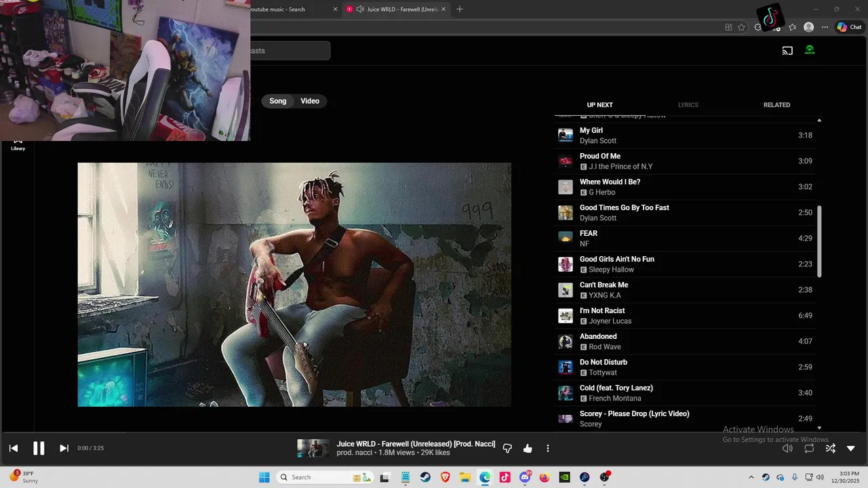Open the Edge favorites list icon
The height and width of the screenshot is (488, 868).
[x=792, y=27]
